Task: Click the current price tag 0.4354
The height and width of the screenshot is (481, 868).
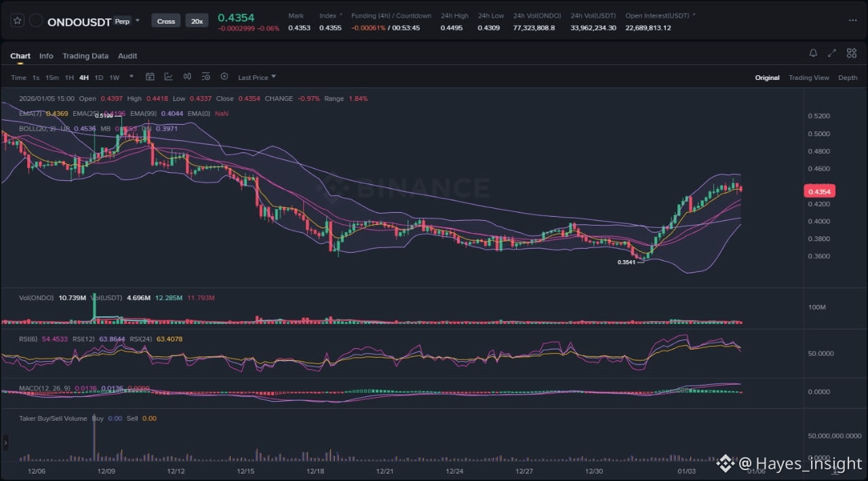Action: [x=819, y=191]
